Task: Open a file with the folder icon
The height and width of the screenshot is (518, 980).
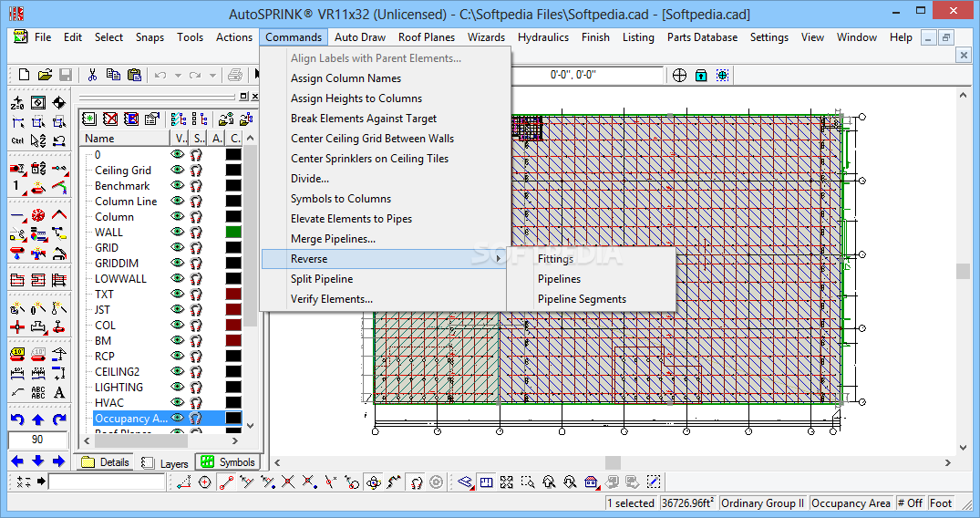Action: [45, 75]
